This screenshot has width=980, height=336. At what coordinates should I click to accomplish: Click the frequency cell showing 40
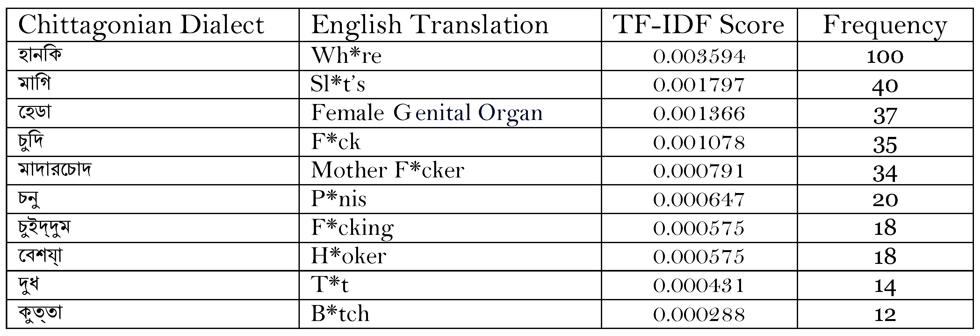pyautogui.click(x=885, y=85)
